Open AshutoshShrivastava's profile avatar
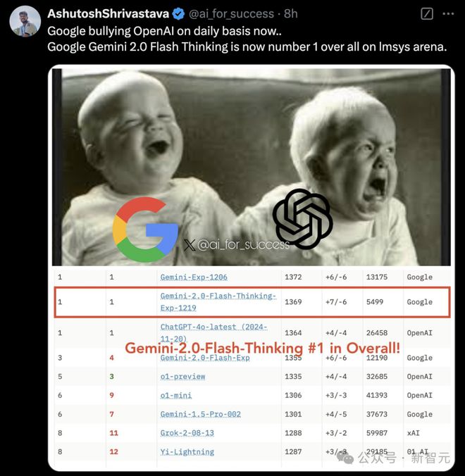The height and width of the screenshot is (476, 465). tap(25, 21)
